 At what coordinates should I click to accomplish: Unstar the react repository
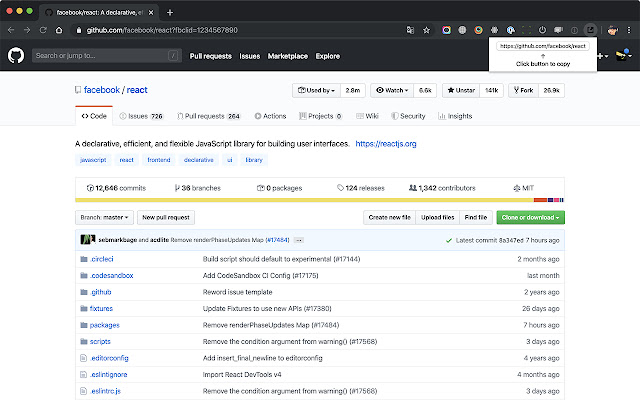[x=461, y=90]
